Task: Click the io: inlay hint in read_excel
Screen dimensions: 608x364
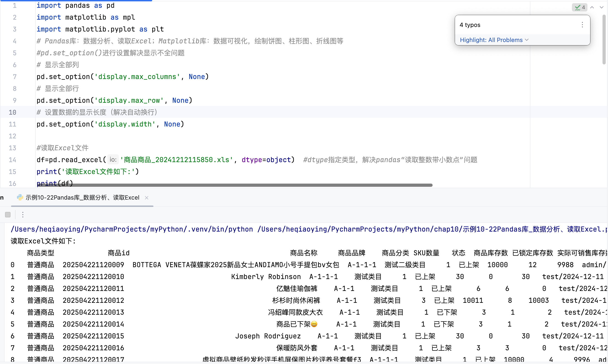Action: pyautogui.click(x=113, y=160)
